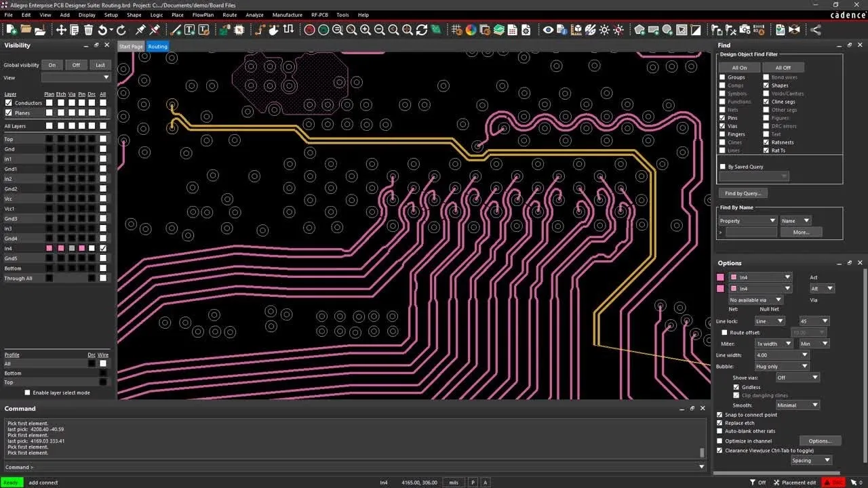Click the Zoom In magnifier icon

click(x=366, y=30)
